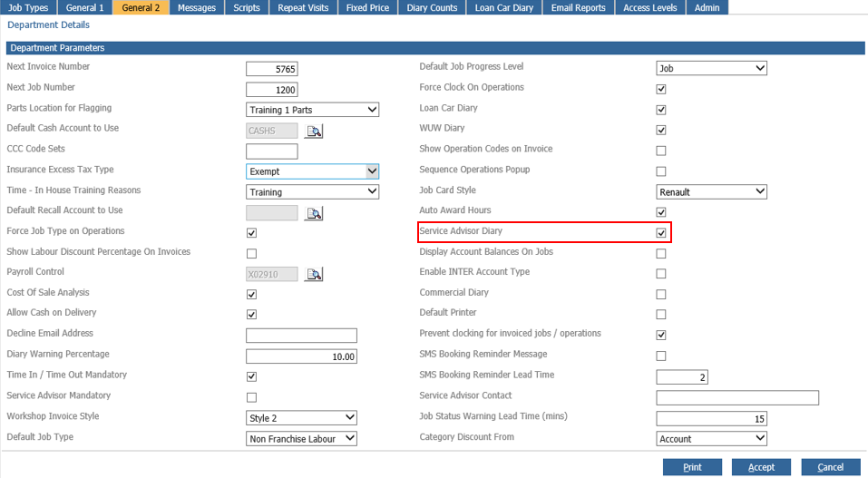Toggle Cost Of Sale Analysis checkbox
This screenshot has width=868, height=478.
(251, 294)
